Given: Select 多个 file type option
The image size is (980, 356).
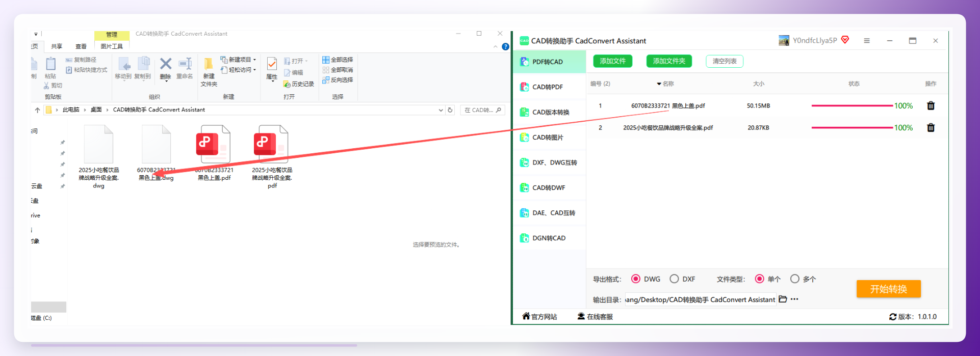Looking at the screenshot, I should (794, 279).
